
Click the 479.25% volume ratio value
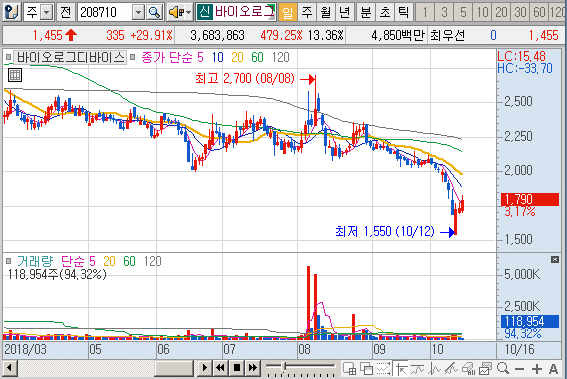point(281,35)
